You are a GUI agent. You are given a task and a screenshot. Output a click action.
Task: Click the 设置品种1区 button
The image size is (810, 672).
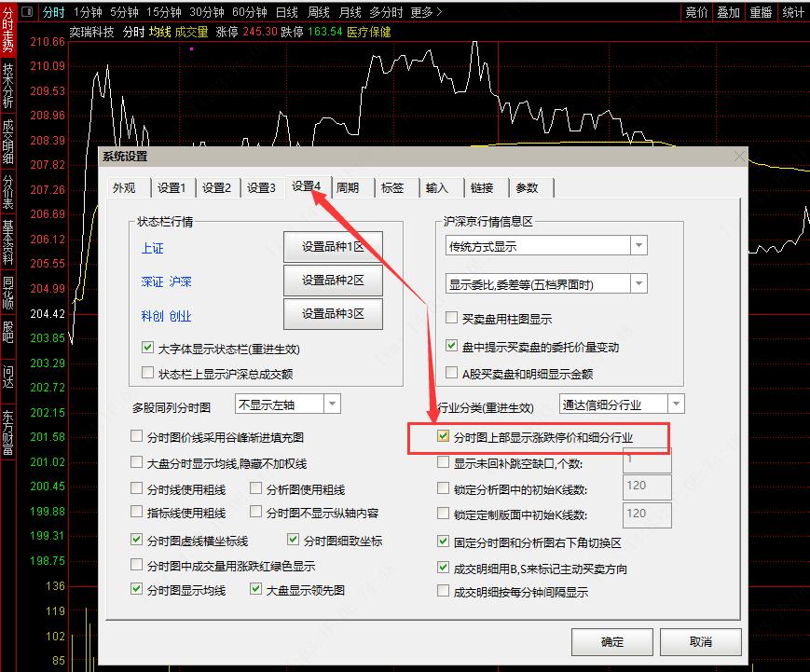(x=333, y=244)
